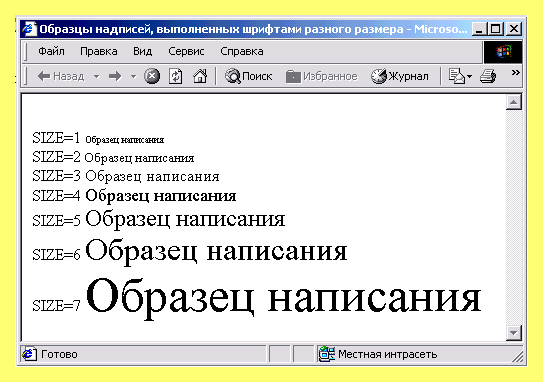Viewport: 543px width, 382px height.
Task: Click the status bar page icon near Готово
Action: 29,354
